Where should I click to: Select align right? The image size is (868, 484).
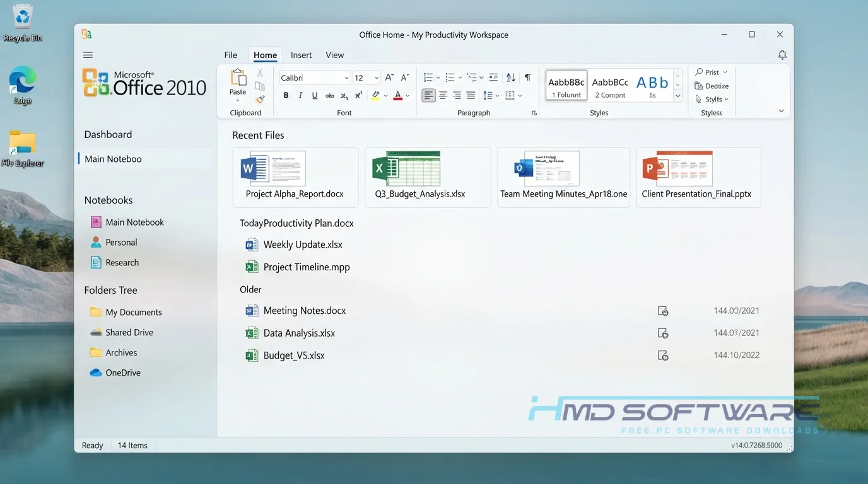pos(457,96)
